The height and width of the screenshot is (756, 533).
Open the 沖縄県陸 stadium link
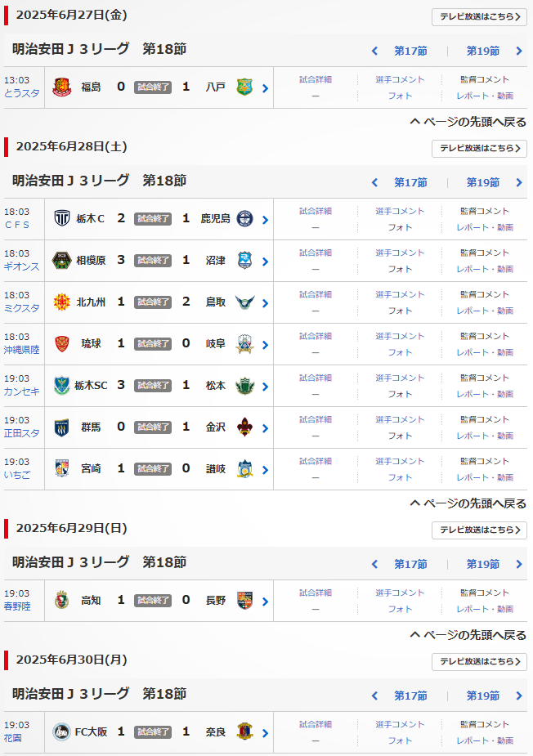(23, 350)
